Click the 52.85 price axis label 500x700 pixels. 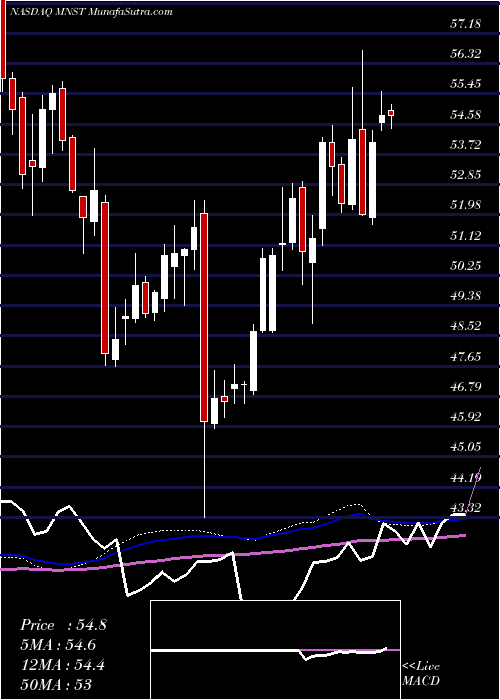pos(466,175)
